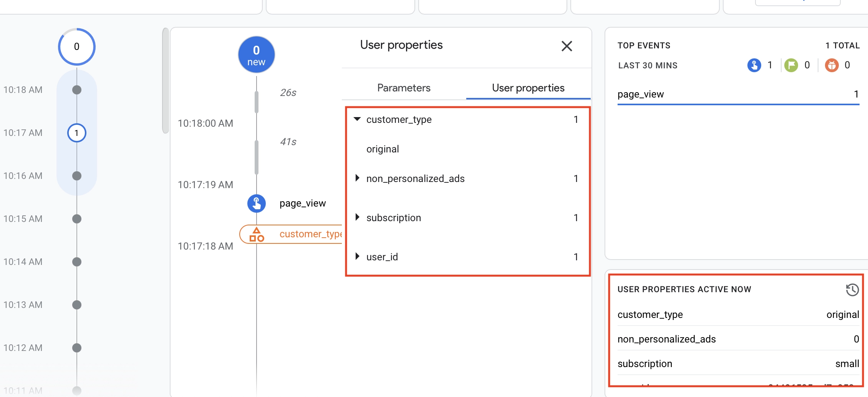Switch to the Parameters tab
This screenshot has width=868, height=397.
404,88
